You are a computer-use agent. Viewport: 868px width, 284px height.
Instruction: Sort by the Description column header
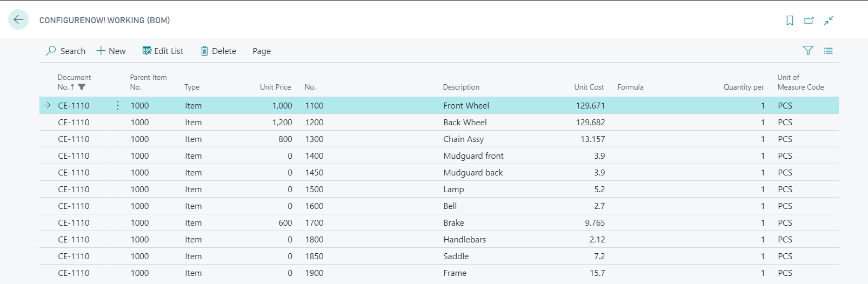click(461, 87)
